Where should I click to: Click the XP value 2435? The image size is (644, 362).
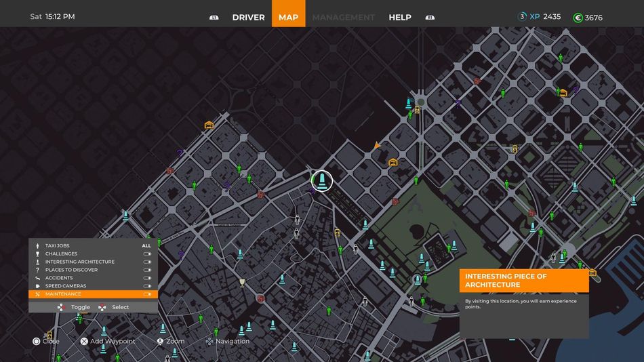(x=552, y=17)
